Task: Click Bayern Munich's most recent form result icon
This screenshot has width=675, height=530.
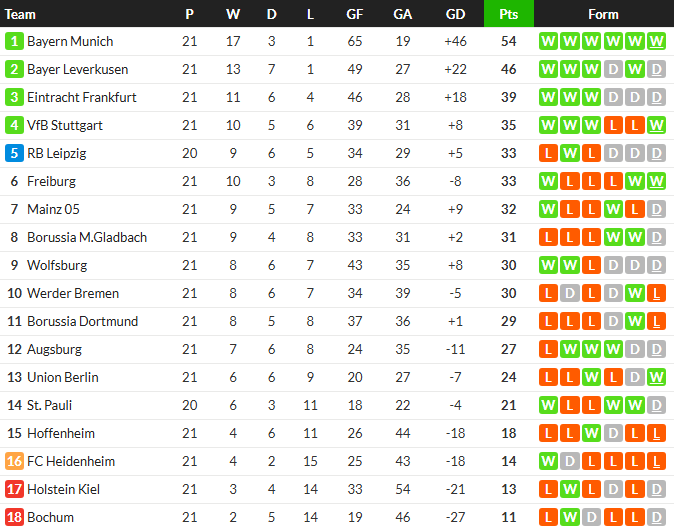Action: coord(656,42)
